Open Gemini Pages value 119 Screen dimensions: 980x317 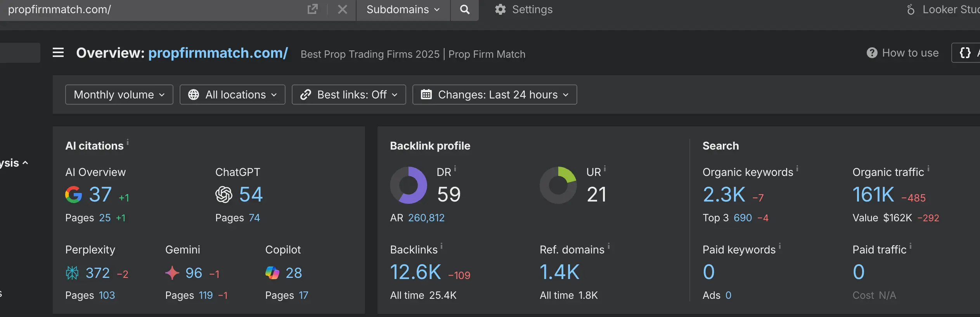tap(206, 295)
